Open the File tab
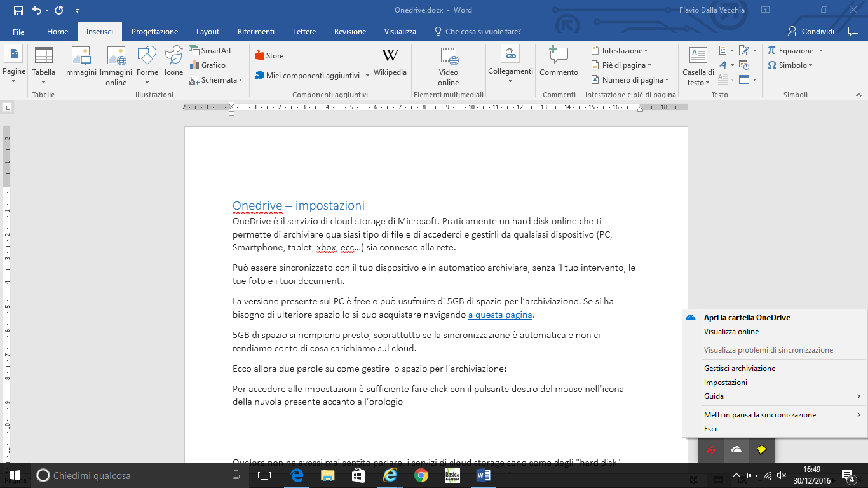 18,32
